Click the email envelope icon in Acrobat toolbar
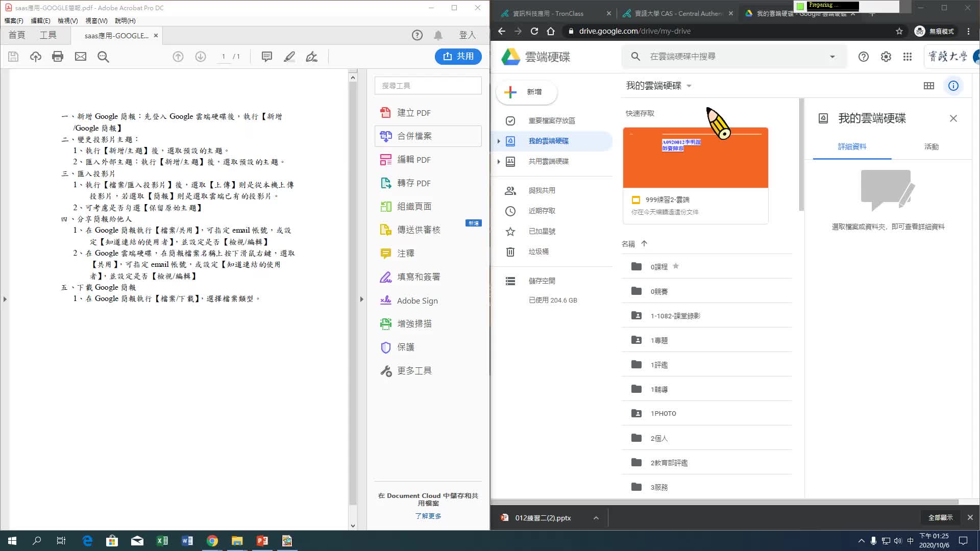This screenshot has width=980, height=551. click(81, 57)
